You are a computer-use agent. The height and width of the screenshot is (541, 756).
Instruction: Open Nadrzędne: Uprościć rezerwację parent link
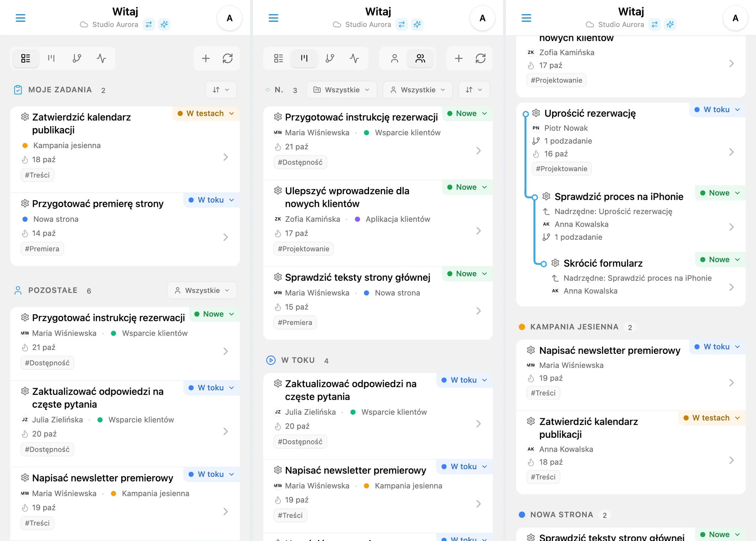[613, 211]
